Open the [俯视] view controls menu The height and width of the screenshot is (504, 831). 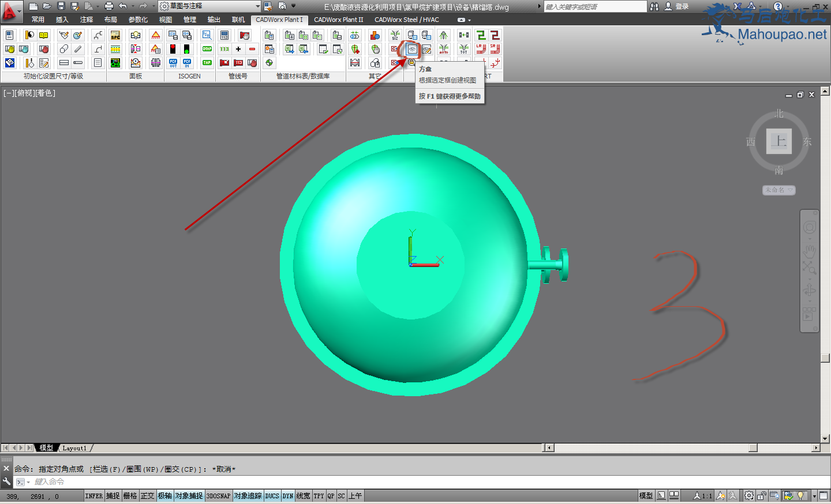25,93
